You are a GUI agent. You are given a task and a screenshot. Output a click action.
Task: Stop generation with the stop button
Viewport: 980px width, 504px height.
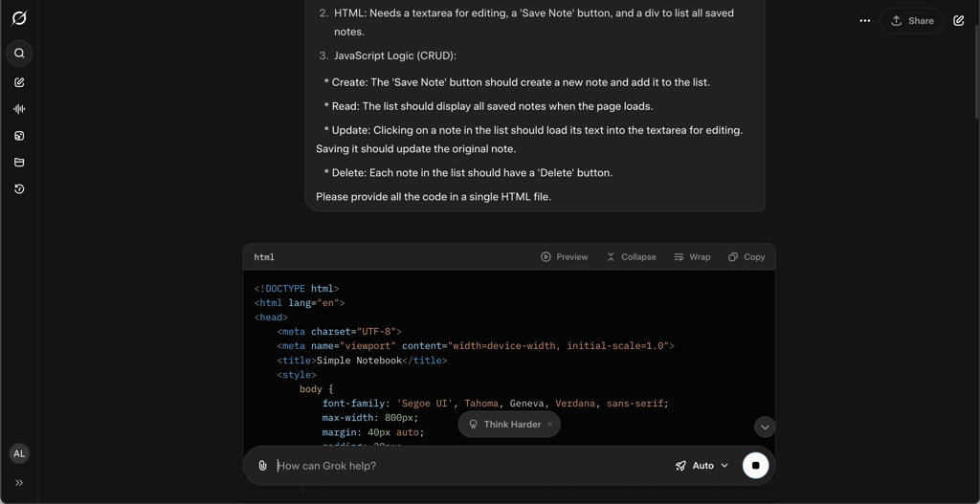[756, 466]
